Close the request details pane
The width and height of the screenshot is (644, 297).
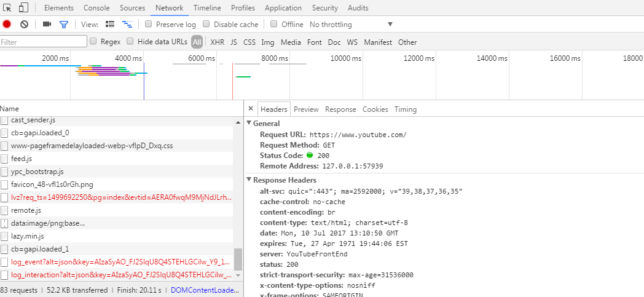coord(250,109)
